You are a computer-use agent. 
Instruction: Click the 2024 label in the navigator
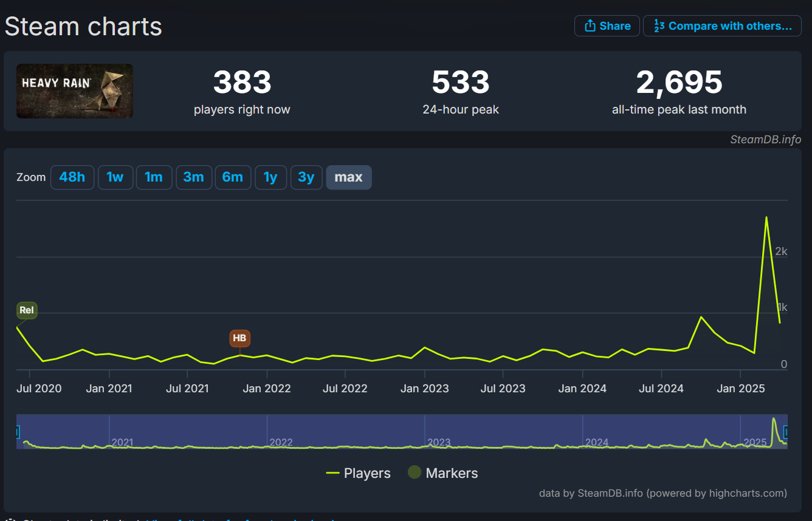[597, 442]
